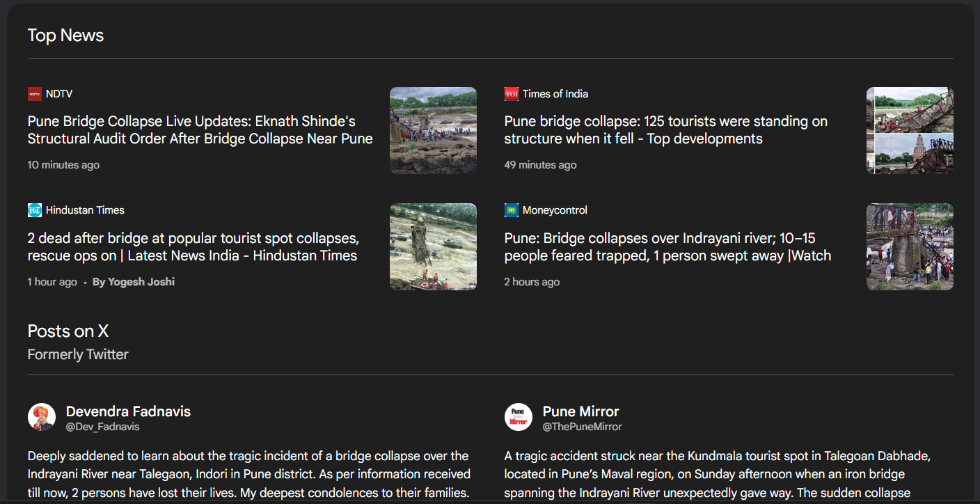This screenshot has height=504, width=980.
Task: Click the 'Formerly Twitter' subtitle
Action: point(78,354)
